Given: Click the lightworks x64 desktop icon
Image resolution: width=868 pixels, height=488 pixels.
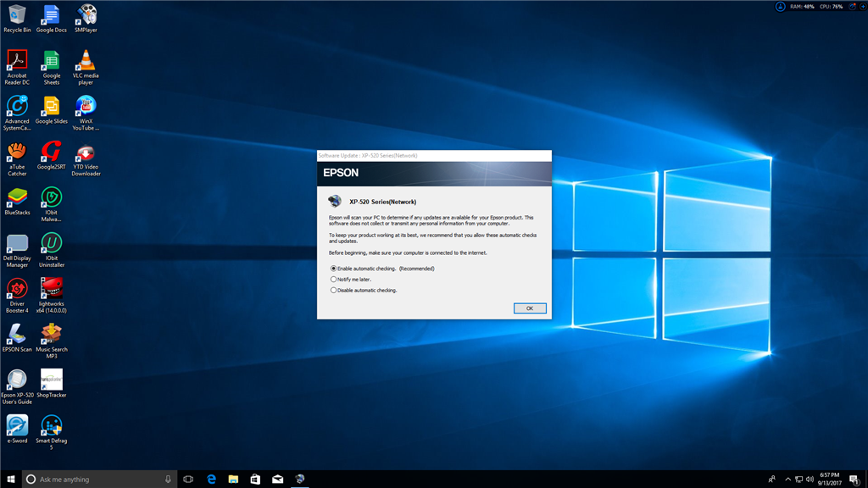Looking at the screenshot, I should (x=52, y=296).
